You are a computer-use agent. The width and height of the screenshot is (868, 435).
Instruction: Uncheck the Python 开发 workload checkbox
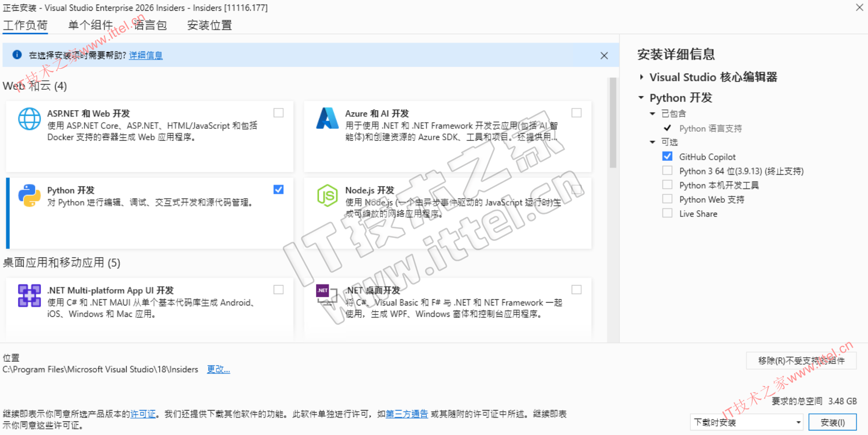pyautogui.click(x=278, y=190)
